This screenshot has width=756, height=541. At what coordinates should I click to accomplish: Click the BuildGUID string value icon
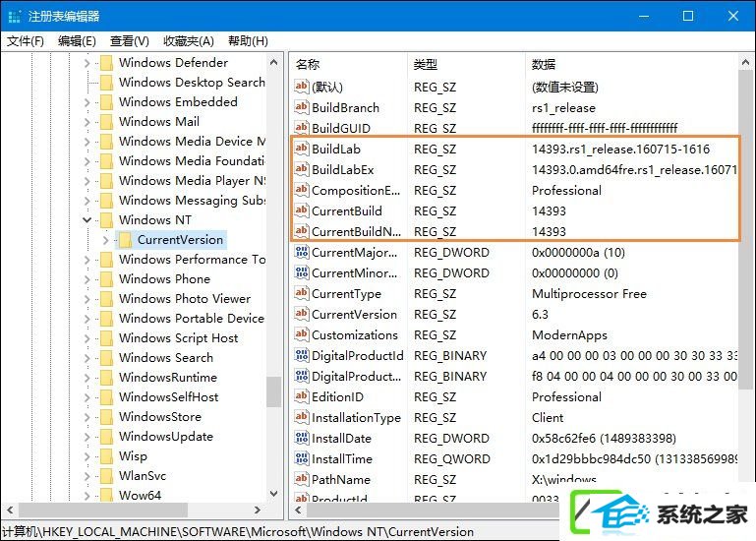click(x=302, y=128)
